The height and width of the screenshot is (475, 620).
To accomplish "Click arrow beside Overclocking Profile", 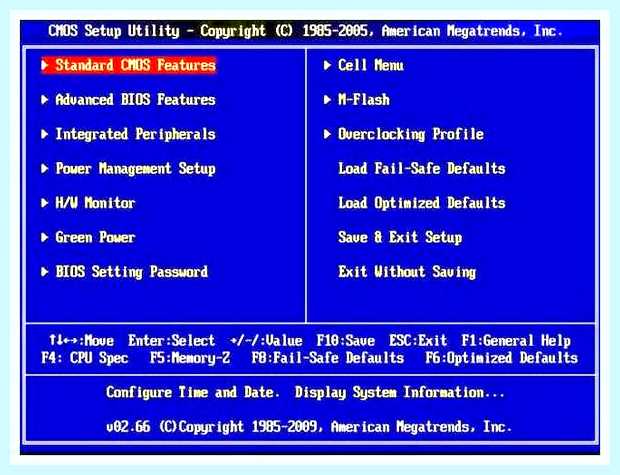I will (327, 134).
